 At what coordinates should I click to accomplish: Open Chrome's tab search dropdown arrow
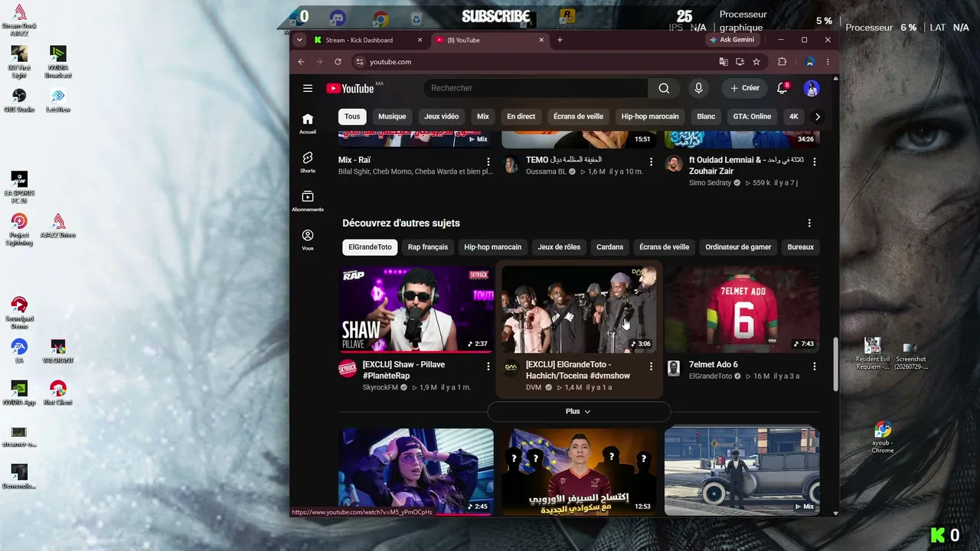click(299, 40)
